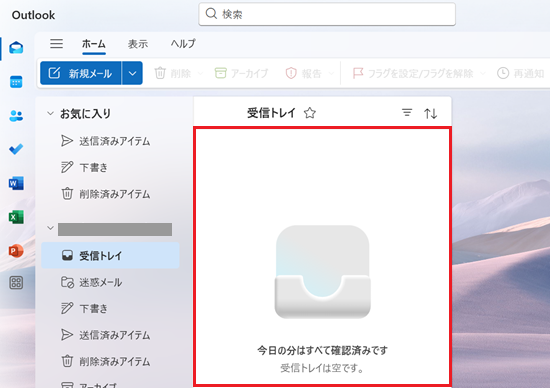Select the 受信トレイ folder in account list
Viewport: 550px width, 388px height.
pos(110,255)
